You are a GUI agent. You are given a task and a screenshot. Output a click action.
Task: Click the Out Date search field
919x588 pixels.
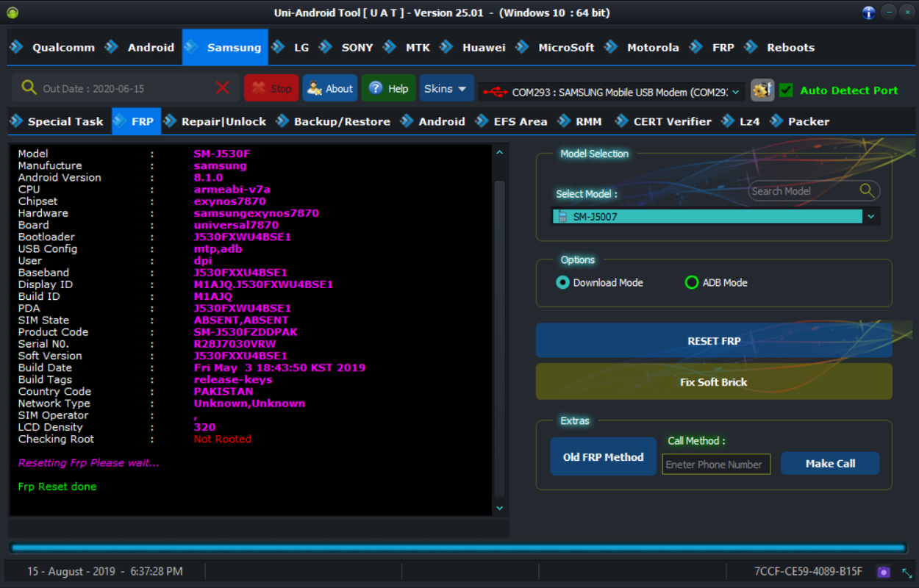125,88
